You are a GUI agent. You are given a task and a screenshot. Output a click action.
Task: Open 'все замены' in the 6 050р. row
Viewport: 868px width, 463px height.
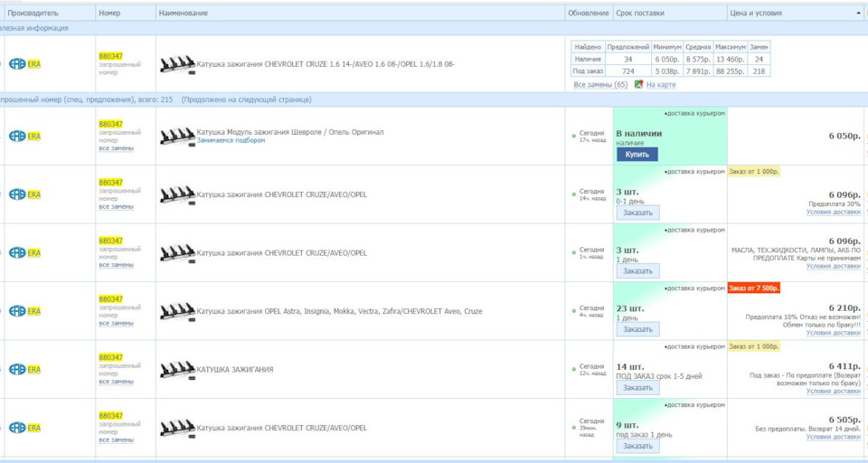117,148
